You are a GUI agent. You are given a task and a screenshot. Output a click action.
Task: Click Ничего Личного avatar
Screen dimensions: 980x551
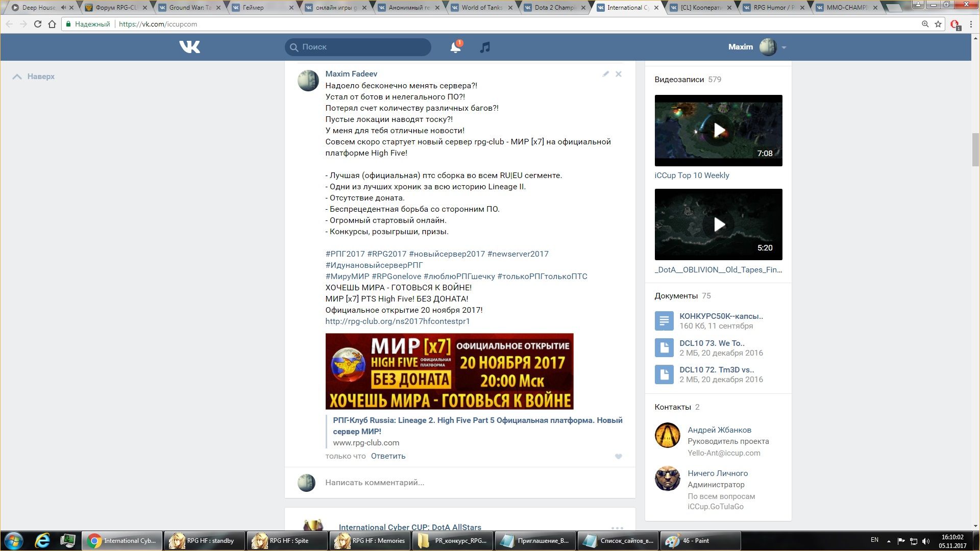667,479
